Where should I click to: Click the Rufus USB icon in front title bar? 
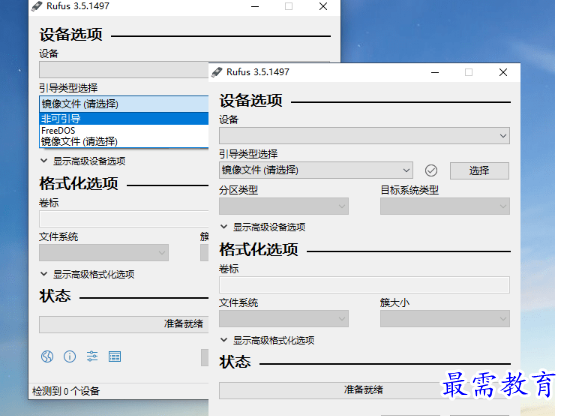coord(217,72)
